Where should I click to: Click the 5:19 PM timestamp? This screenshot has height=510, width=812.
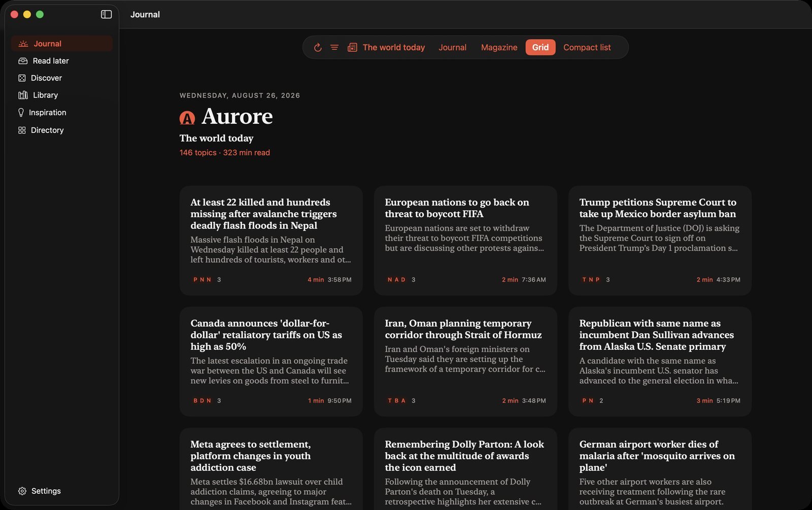728,401
